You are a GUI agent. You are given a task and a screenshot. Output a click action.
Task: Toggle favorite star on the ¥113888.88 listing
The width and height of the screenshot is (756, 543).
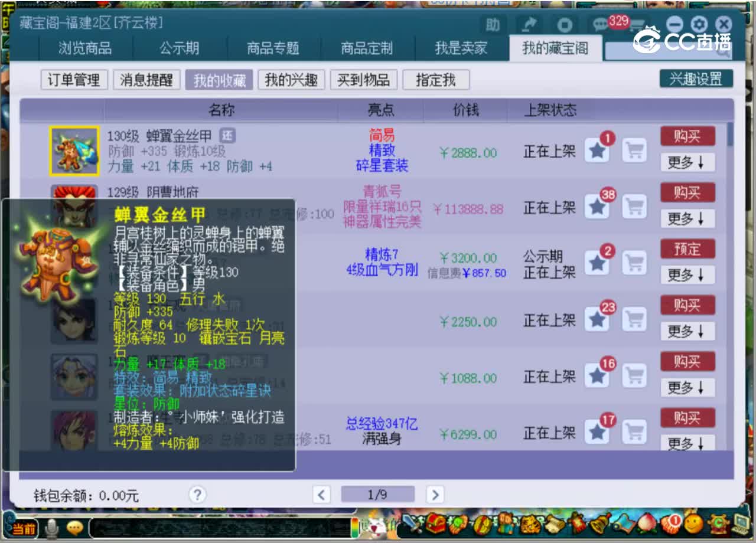pos(598,207)
